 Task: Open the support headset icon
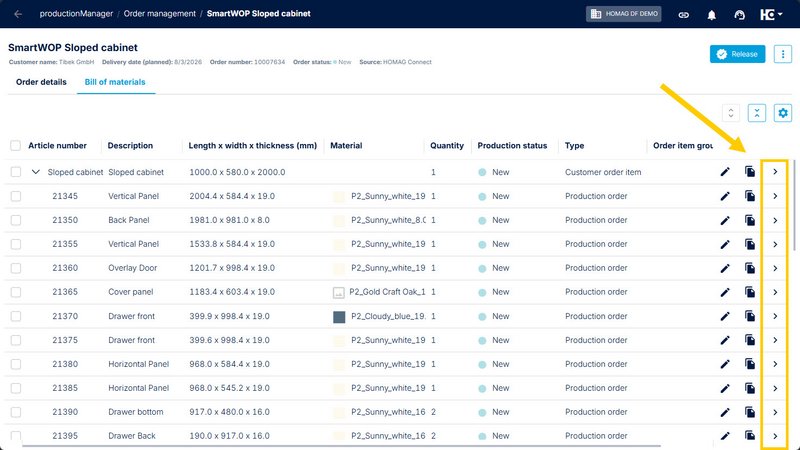click(739, 15)
